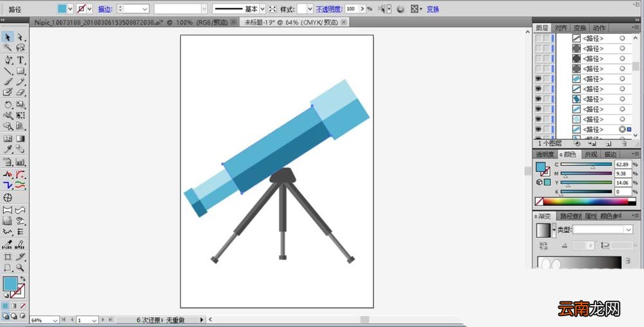
Task: Select the Direct Selection tool
Action: pos(21,37)
